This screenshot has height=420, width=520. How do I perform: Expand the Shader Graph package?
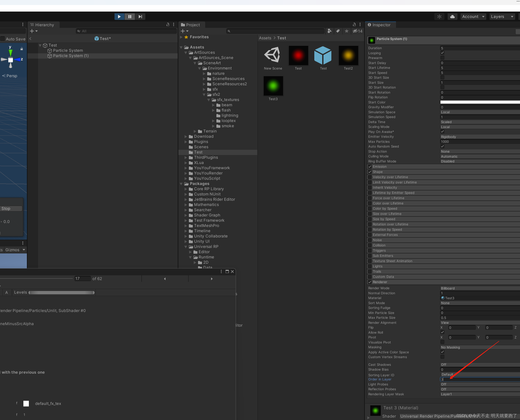pyautogui.click(x=186, y=215)
